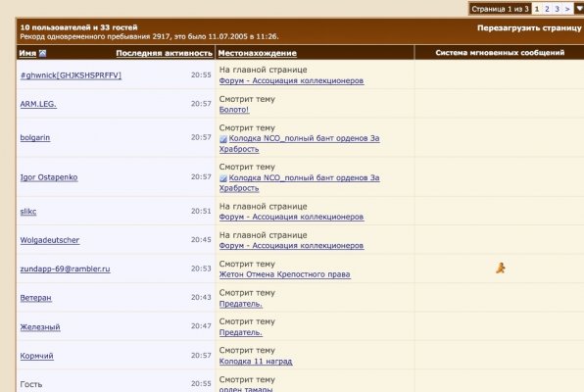Click the AIM messenger icon for zundapp-69
This screenshot has height=392, width=584.
tap(500, 268)
